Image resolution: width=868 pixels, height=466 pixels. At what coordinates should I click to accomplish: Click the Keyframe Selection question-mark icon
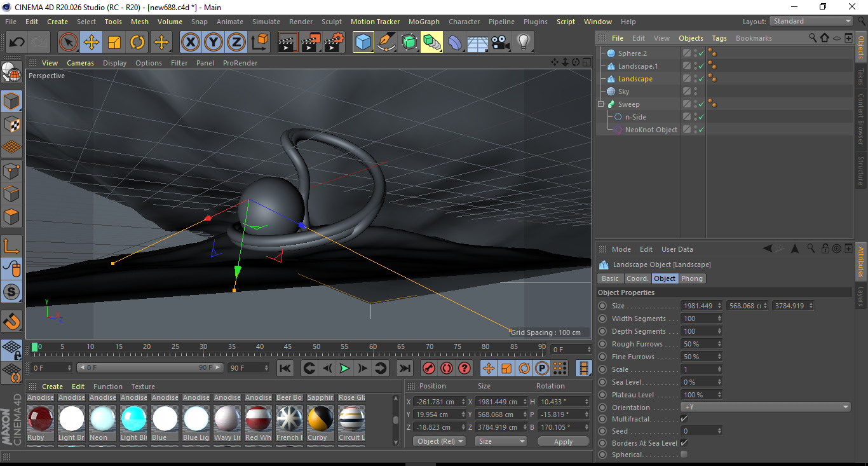[465, 368]
